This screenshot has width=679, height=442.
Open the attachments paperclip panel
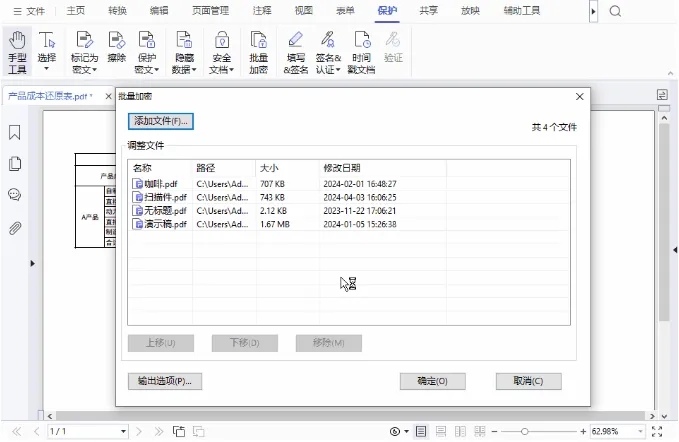[x=15, y=228]
